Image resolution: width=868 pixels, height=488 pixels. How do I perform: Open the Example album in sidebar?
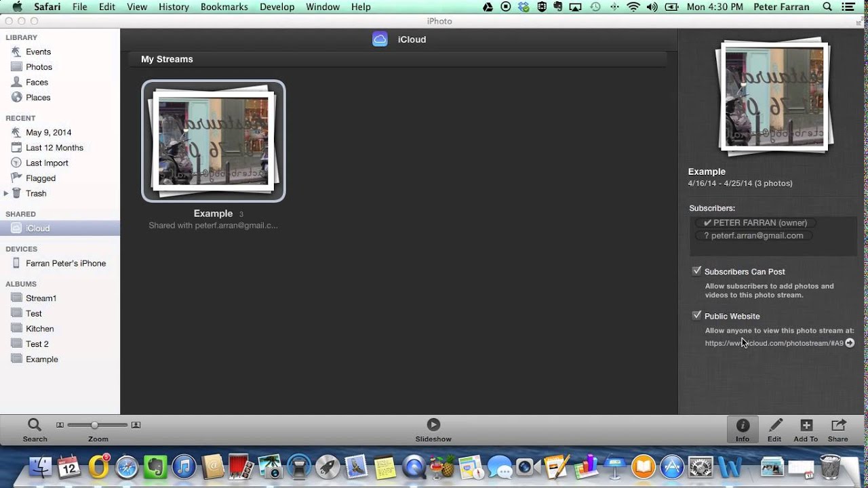tap(41, 359)
